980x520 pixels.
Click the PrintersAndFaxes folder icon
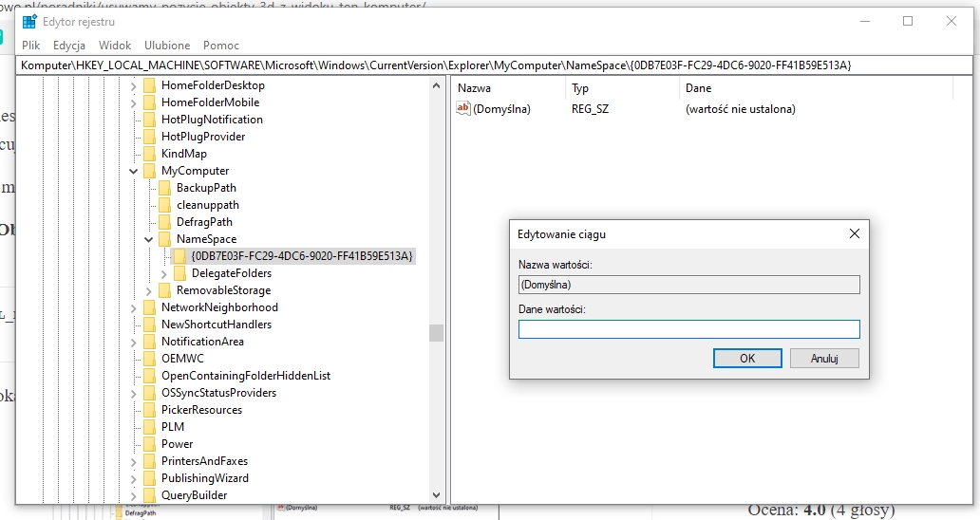pyautogui.click(x=149, y=461)
